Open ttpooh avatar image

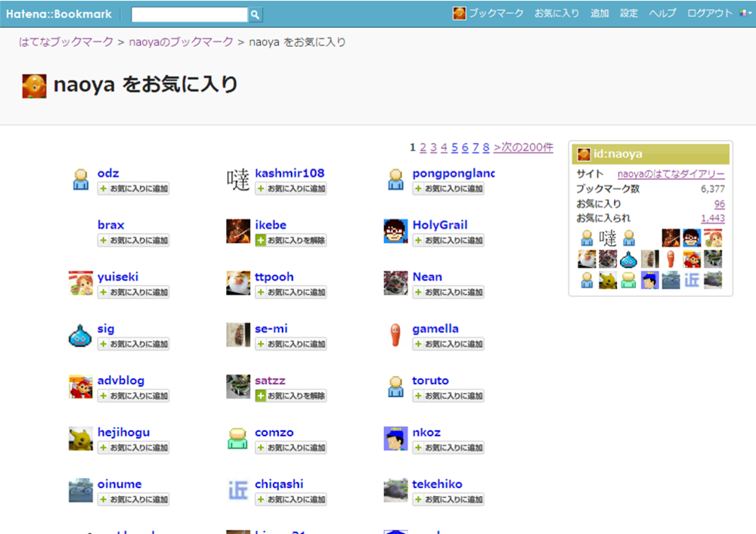(x=238, y=283)
